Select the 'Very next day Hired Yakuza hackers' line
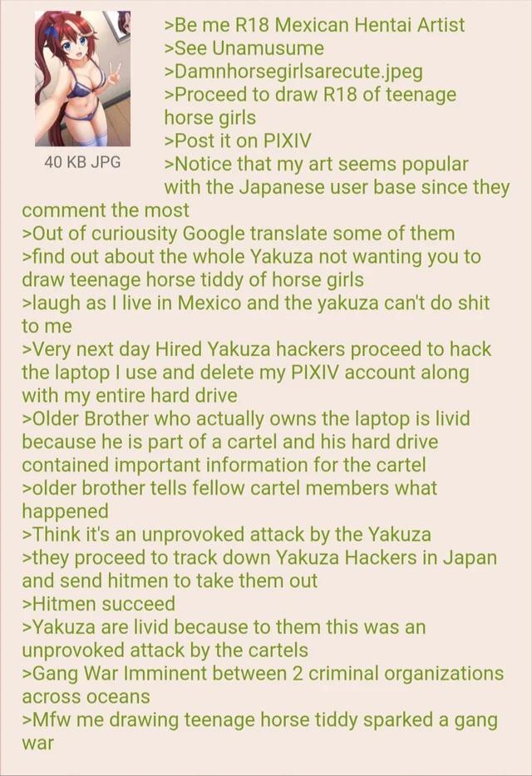532x776 pixels. click(257, 349)
